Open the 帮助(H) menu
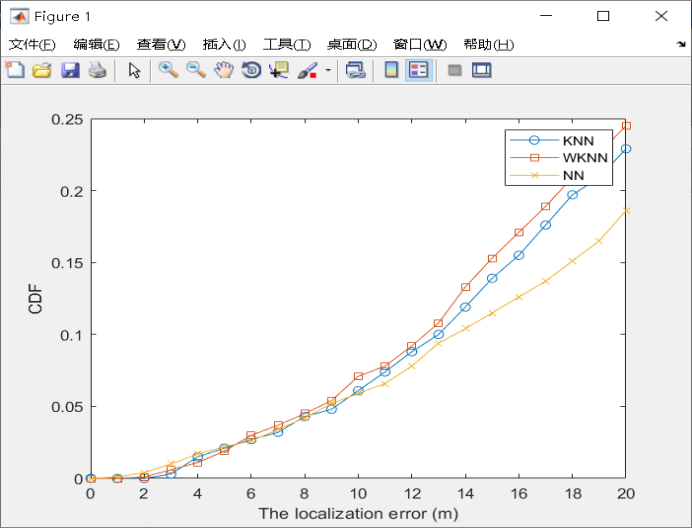Image resolution: width=692 pixels, height=528 pixels. coord(489,44)
